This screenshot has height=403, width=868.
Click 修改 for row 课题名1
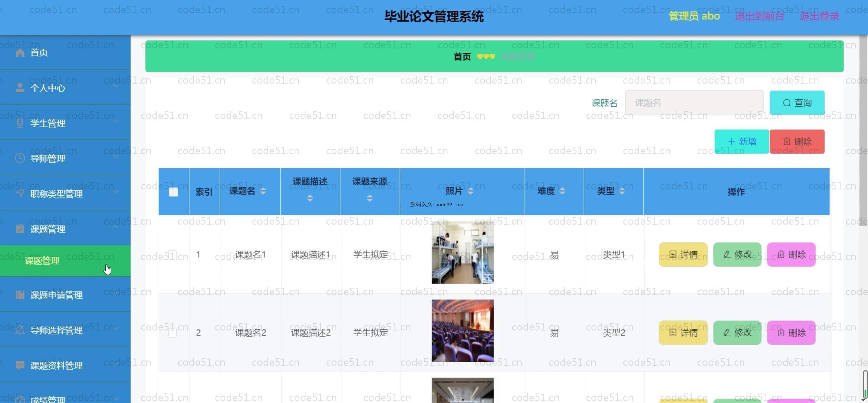pos(737,254)
